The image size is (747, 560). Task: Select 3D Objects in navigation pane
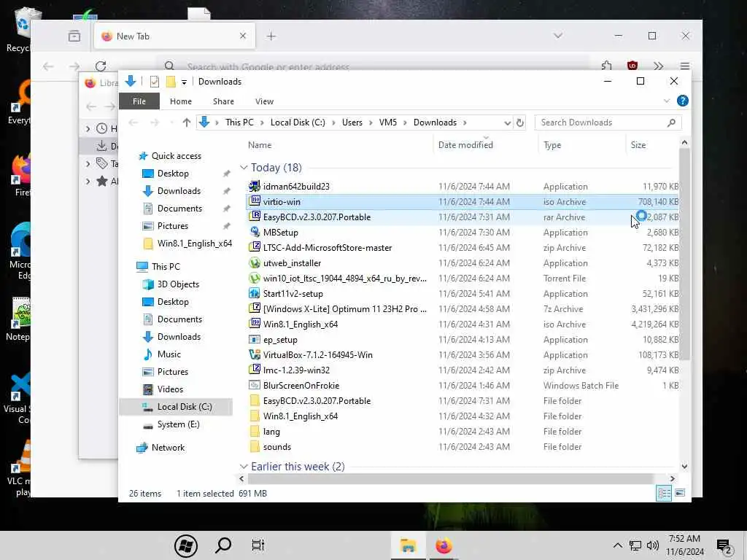[178, 284]
